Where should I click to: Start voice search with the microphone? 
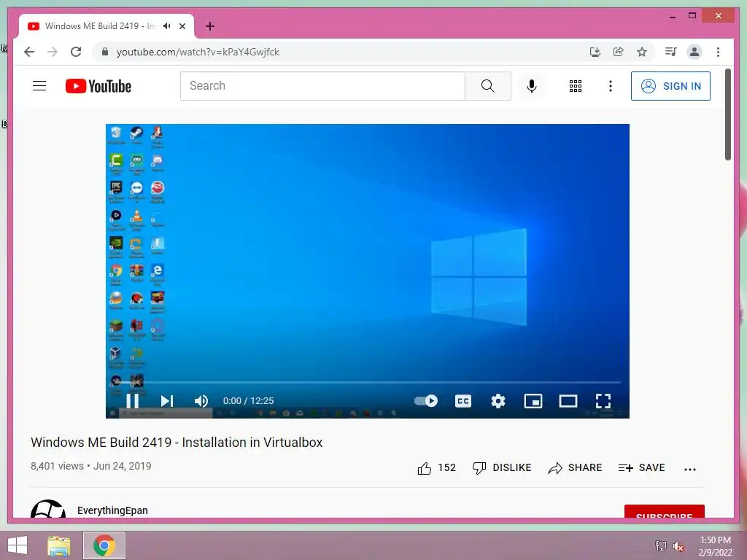532,86
